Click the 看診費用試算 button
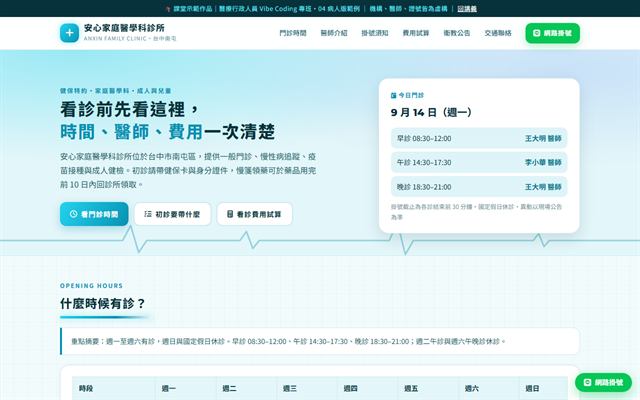Image resolution: width=640 pixels, height=400 pixels. coord(255,214)
